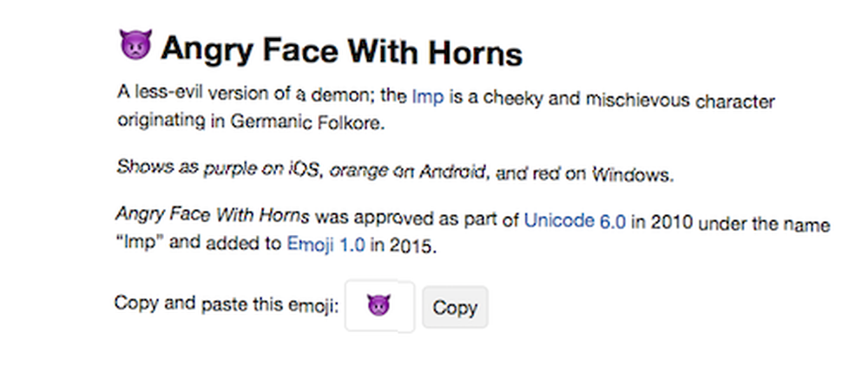
Task: Click inside the emoji copy text field
Action: 379,306
